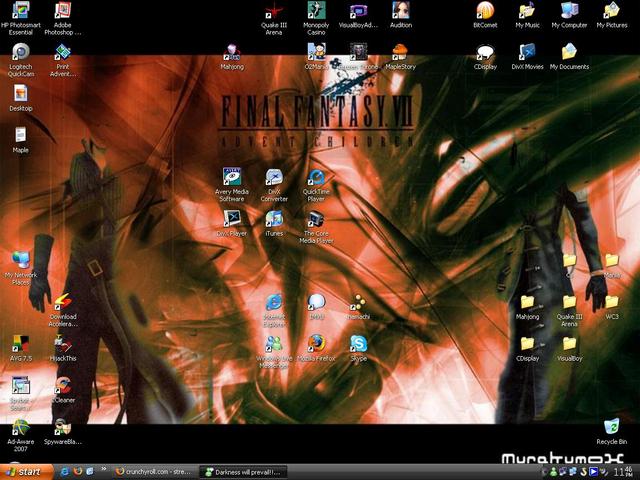The height and width of the screenshot is (480, 640).
Task: Open the Mozilla Firefox desktop icon
Action: click(x=316, y=348)
